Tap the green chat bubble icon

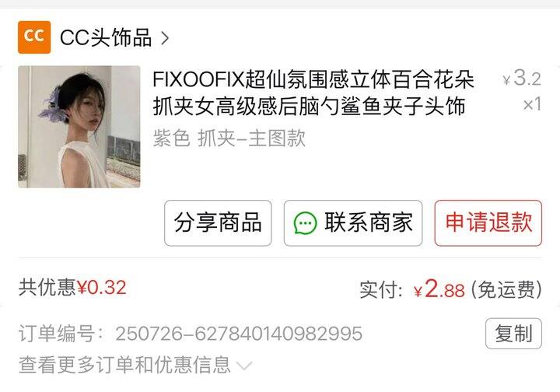[x=305, y=223]
